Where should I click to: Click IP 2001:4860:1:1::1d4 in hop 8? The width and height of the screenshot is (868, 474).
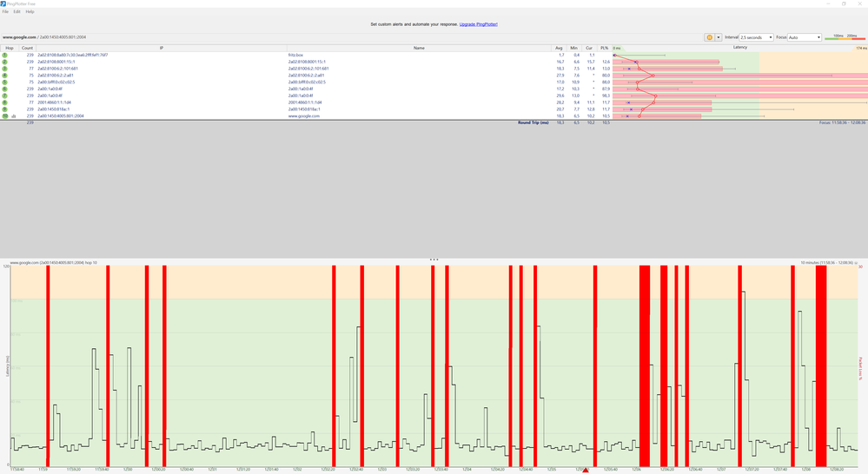54,102
